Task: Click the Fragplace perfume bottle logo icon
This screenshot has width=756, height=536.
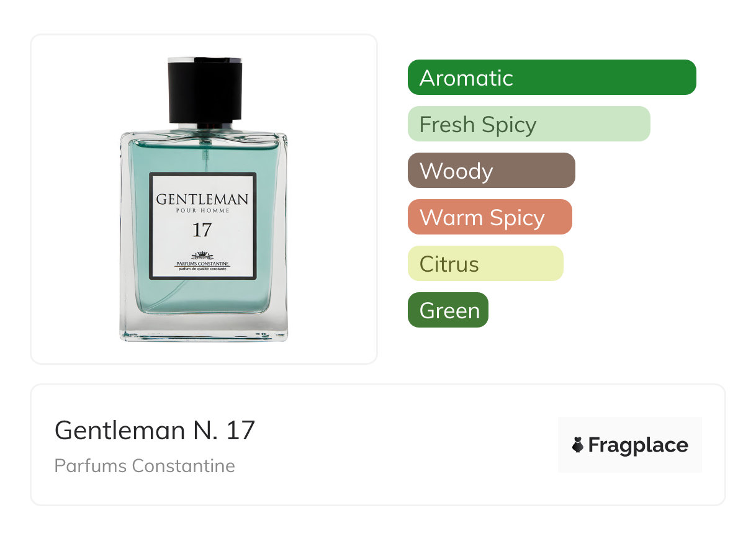Action: (x=578, y=445)
